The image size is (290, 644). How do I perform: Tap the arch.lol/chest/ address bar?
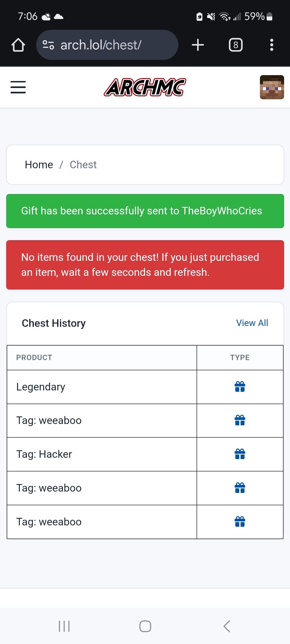click(x=107, y=45)
